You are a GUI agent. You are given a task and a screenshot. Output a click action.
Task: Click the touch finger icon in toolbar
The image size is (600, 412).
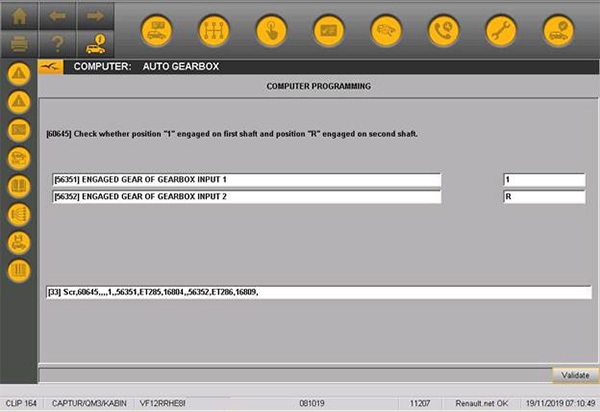click(x=270, y=31)
